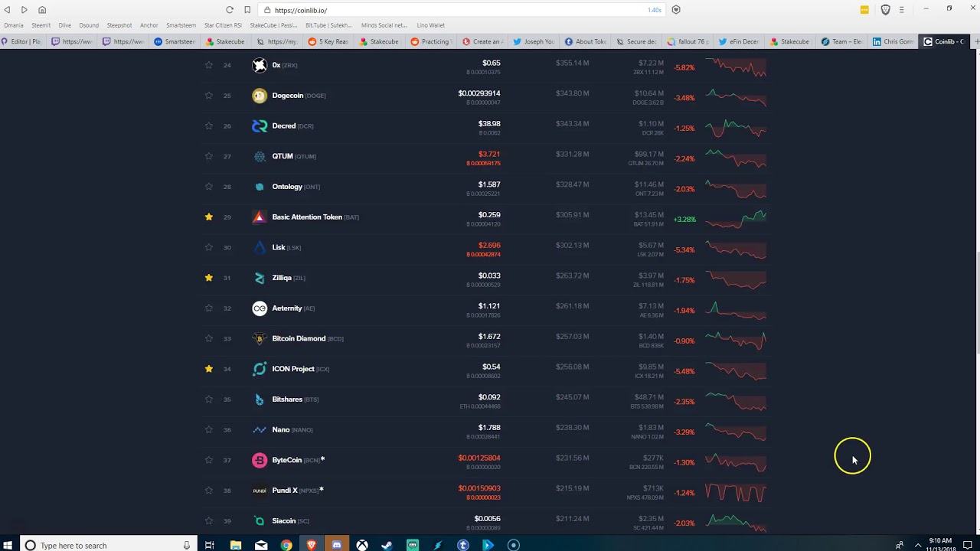Switch to the Smartsteem browser tab
Viewport: 980px width, 551px height.
(175, 41)
